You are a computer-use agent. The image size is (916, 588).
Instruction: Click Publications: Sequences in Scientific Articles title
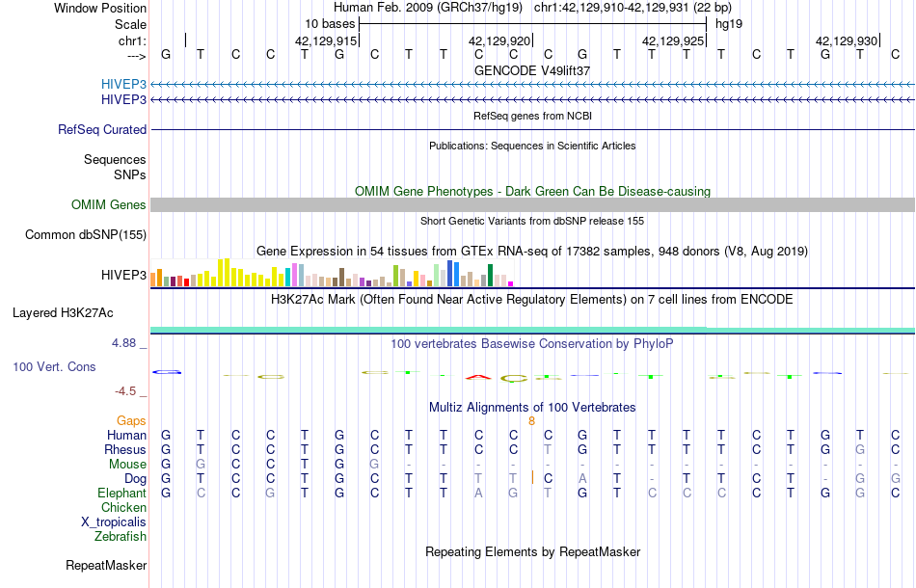pyautogui.click(x=532, y=146)
